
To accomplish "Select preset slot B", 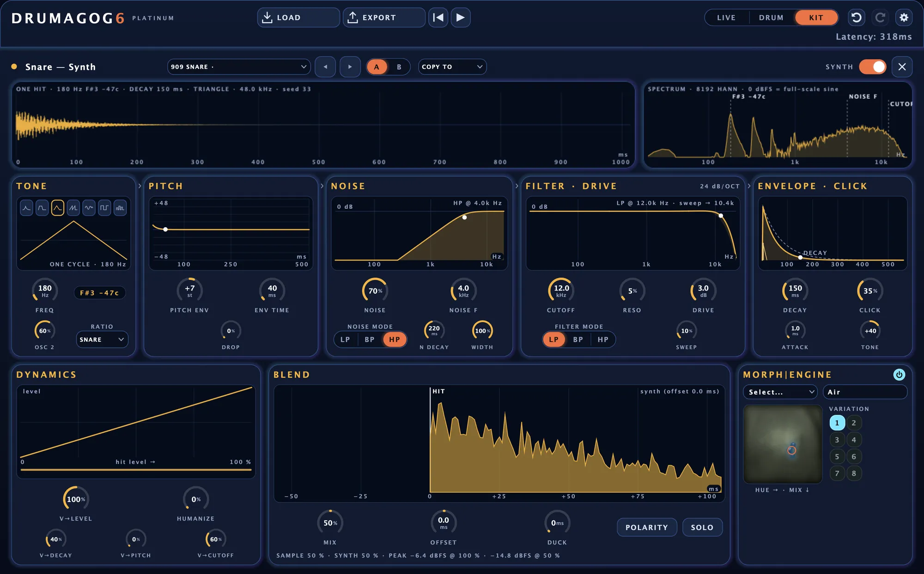I will click(399, 67).
